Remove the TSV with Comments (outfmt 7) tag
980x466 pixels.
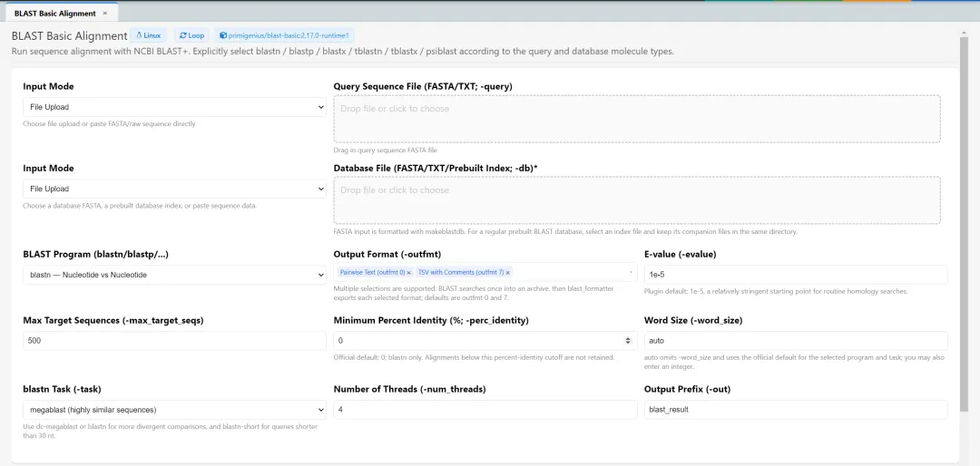(507, 273)
